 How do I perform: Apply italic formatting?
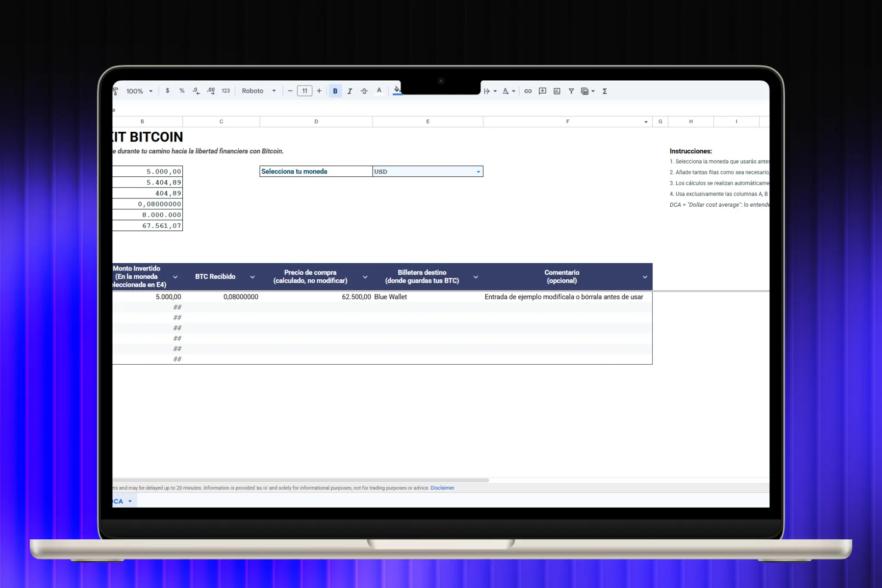350,91
